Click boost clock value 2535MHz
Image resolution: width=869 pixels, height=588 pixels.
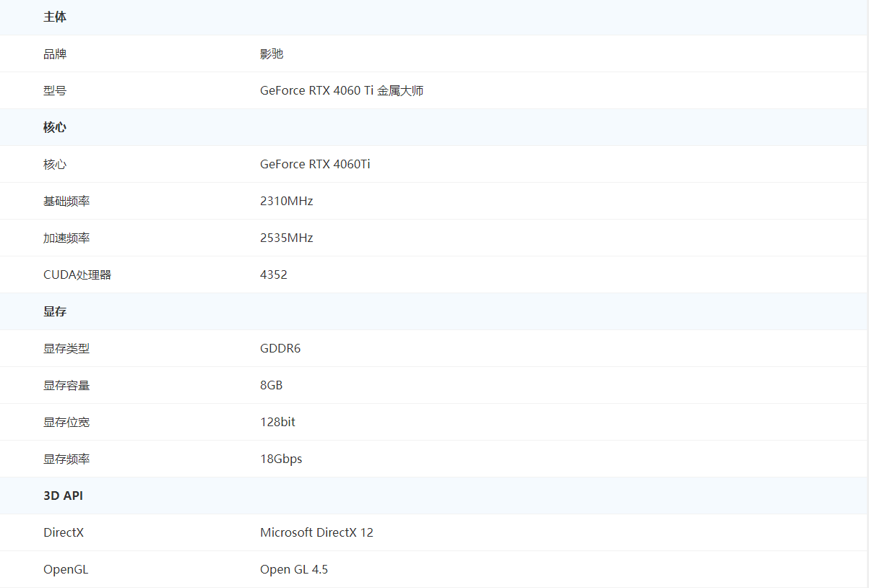(x=287, y=238)
